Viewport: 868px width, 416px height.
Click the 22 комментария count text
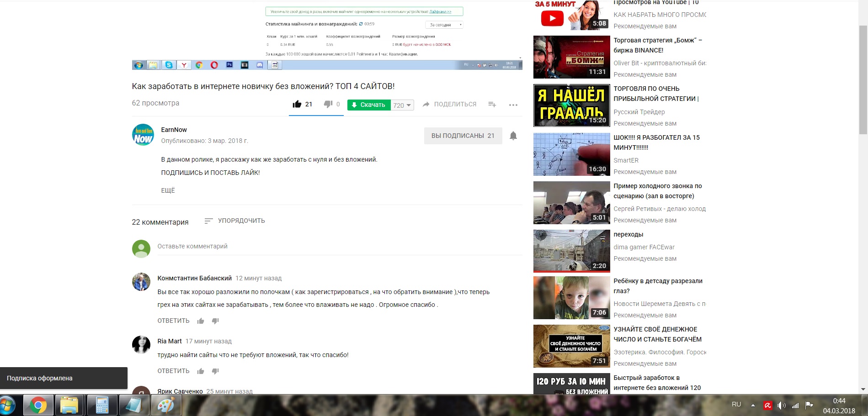coord(160,222)
